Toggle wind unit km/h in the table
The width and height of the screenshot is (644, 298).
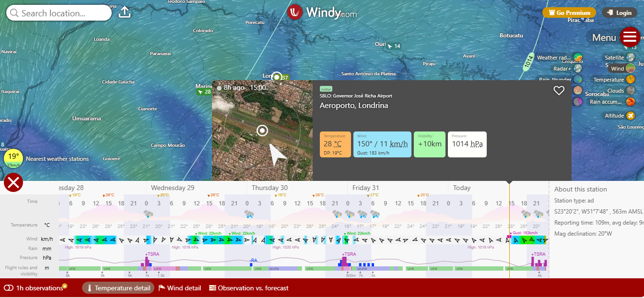tap(47, 239)
